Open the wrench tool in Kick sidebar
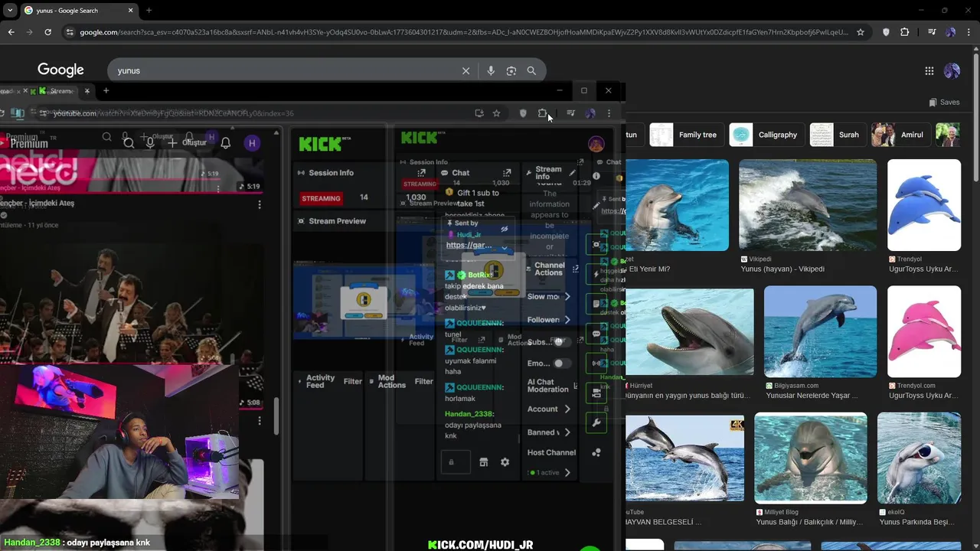Viewport: 980px width, 551px height. pyautogui.click(x=596, y=422)
